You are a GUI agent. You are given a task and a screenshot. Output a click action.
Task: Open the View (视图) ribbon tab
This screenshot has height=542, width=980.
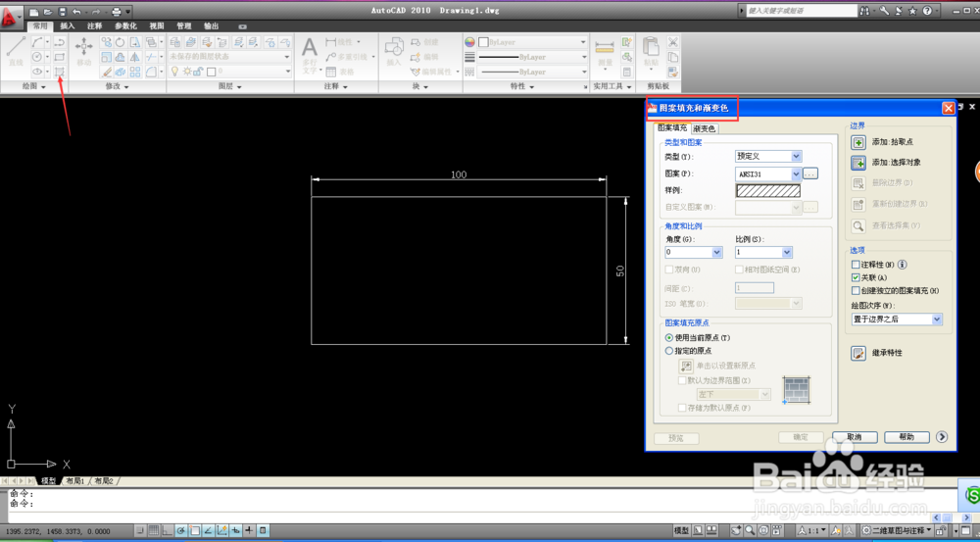click(x=156, y=26)
